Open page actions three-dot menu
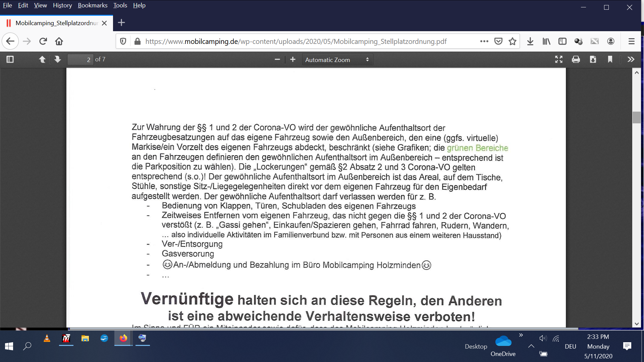The width and height of the screenshot is (644, 362). [484, 41]
